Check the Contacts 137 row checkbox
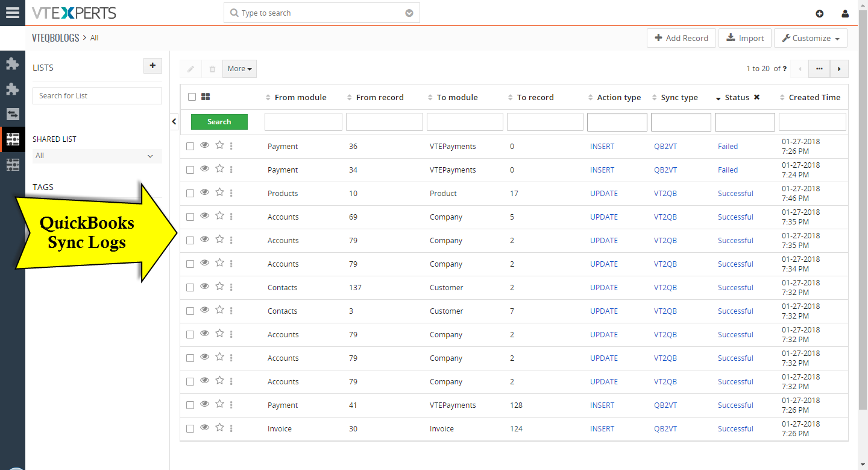 (x=190, y=287)
